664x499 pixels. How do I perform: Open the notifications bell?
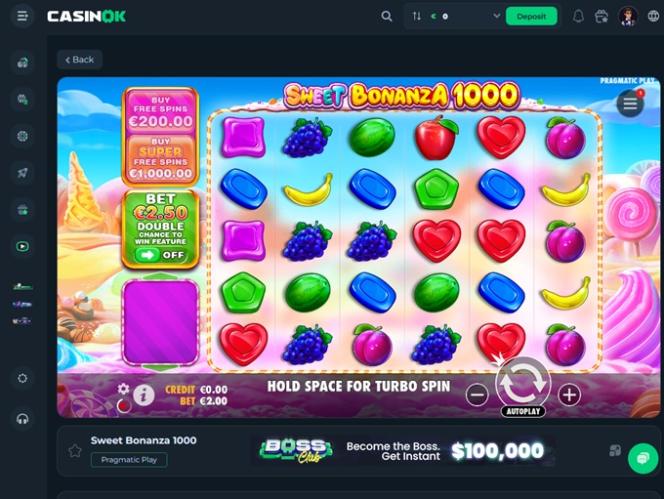pyautogui.click(x=578, y=17)
